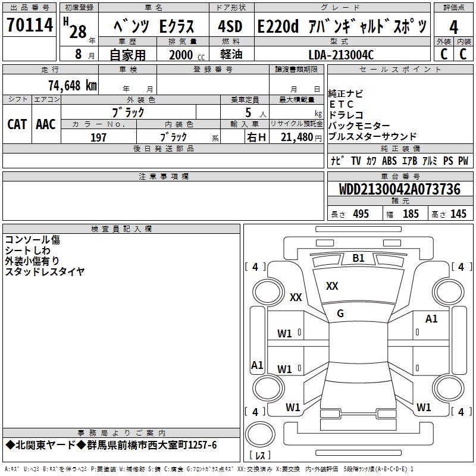The image size is (476, 476).
Task: Select the 注意事項欄 header
Action: (163, 176)
